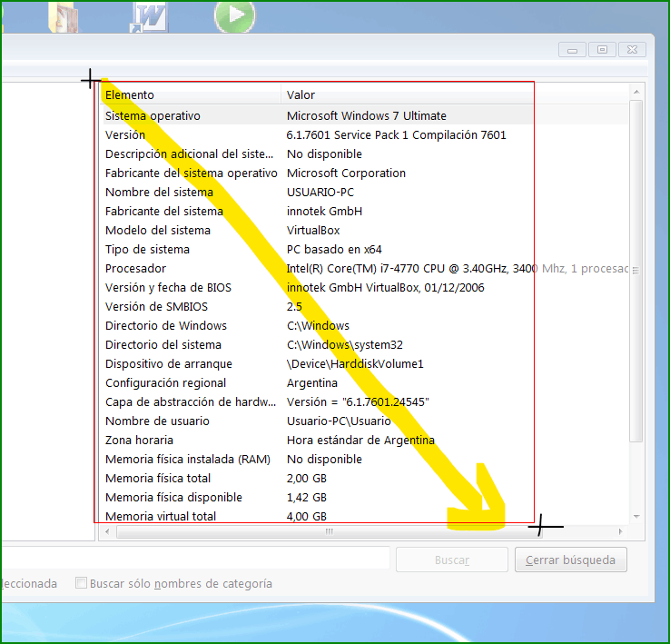
Task: Click value 'Microsoft Windows 7 Ultimate'
Action: click(366, 115)
